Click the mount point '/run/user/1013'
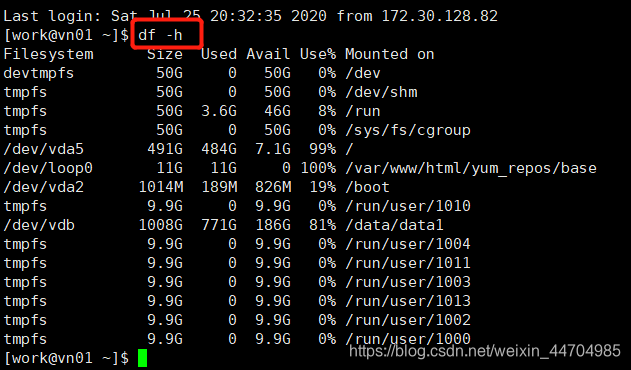The height and width of the screenshot is (370, 631). click(408, 301)
